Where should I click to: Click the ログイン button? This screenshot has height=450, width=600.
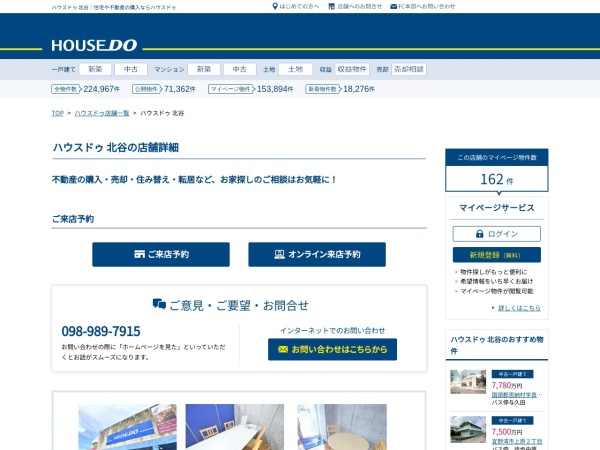(497, 234)
